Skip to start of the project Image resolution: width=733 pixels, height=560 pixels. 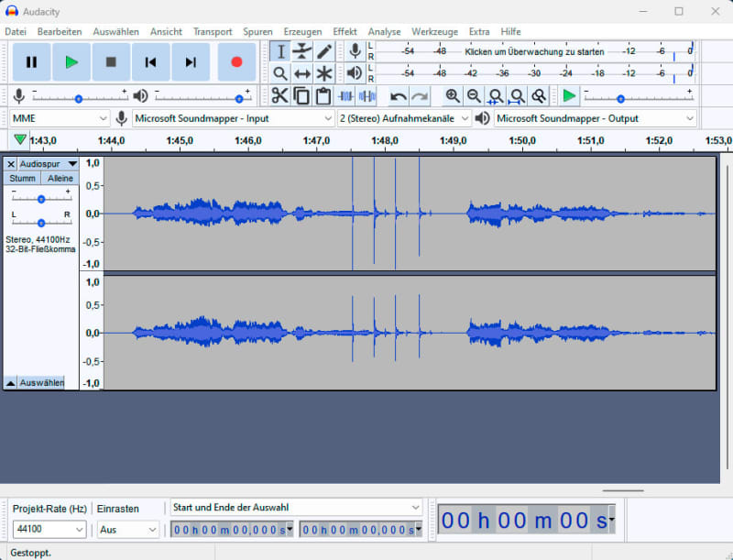pyautogui.click(x=150, y=62)
